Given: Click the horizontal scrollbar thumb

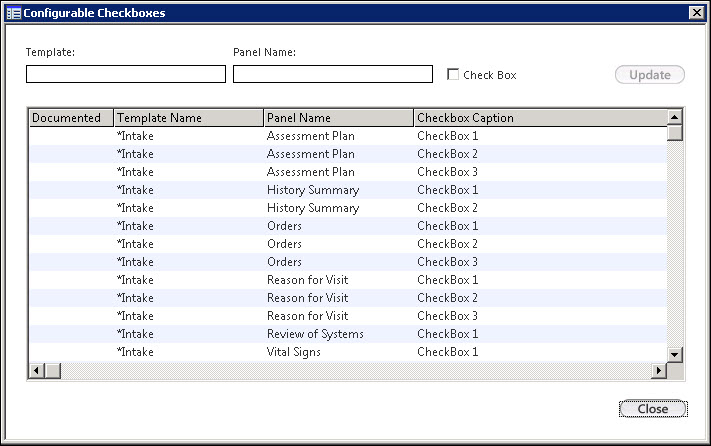Looking at the screenshot, I should click(53, 371).
